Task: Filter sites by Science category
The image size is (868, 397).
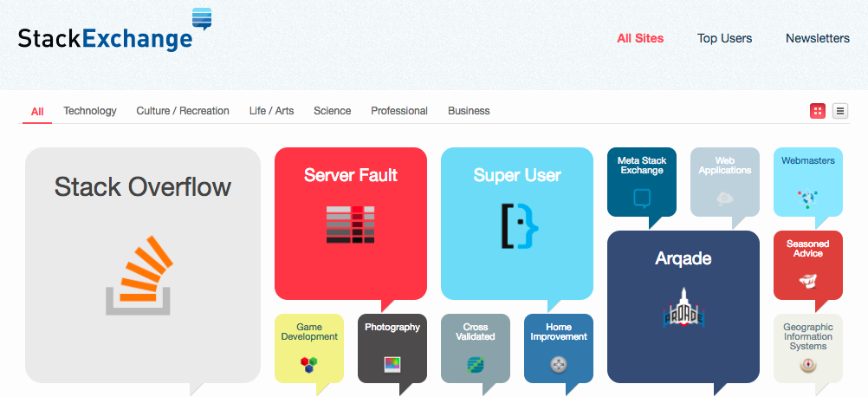Action: click(332, 111)
